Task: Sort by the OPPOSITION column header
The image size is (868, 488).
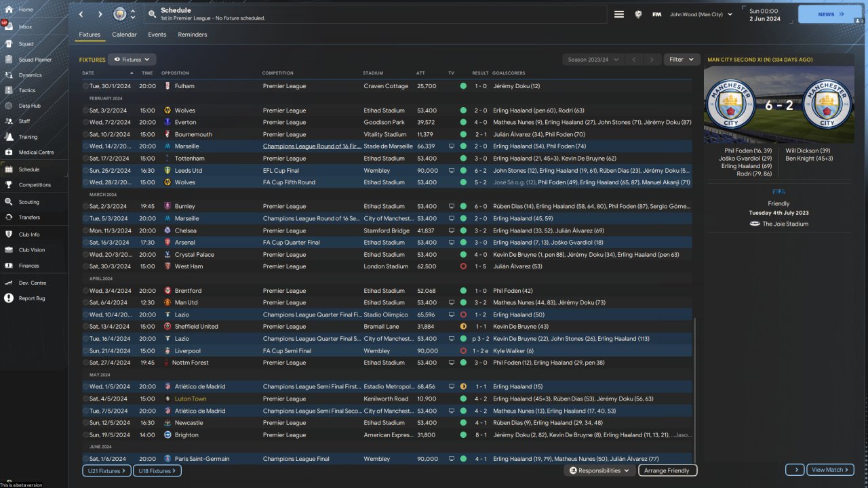Action: pyautogui.click(x=175, y=73)
